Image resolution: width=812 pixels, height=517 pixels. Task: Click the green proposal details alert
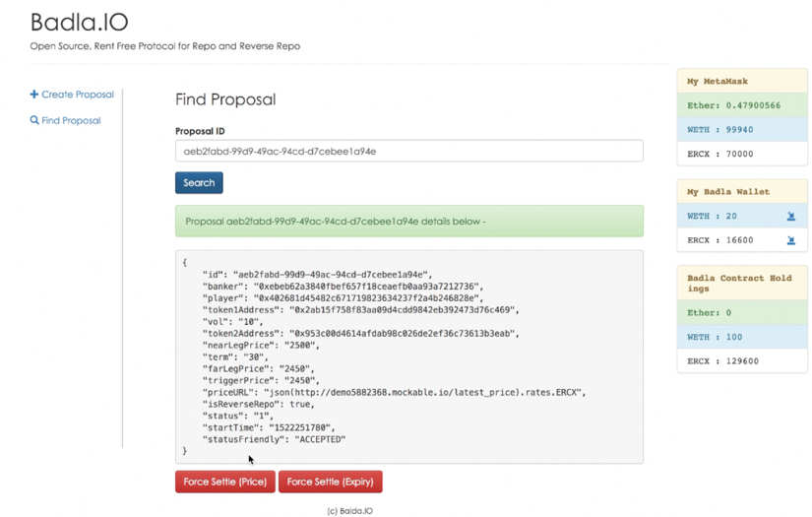tap(408, 222)
